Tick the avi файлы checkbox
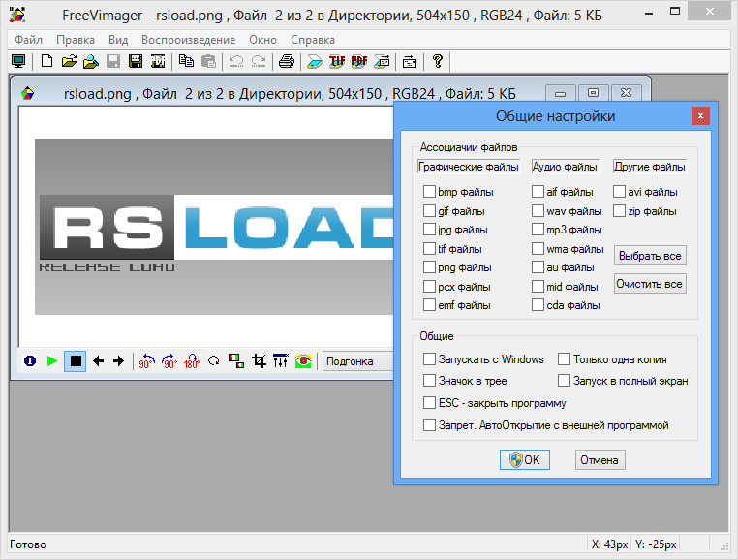The height and width of the screenshot is (560, 738). [620, 192]
